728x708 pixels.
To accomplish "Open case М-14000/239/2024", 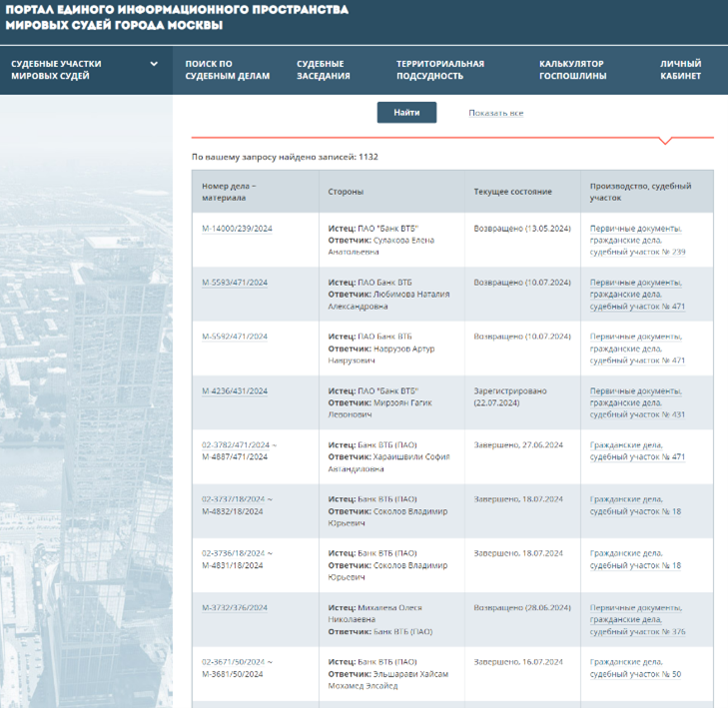I will [x=237, y=228].
